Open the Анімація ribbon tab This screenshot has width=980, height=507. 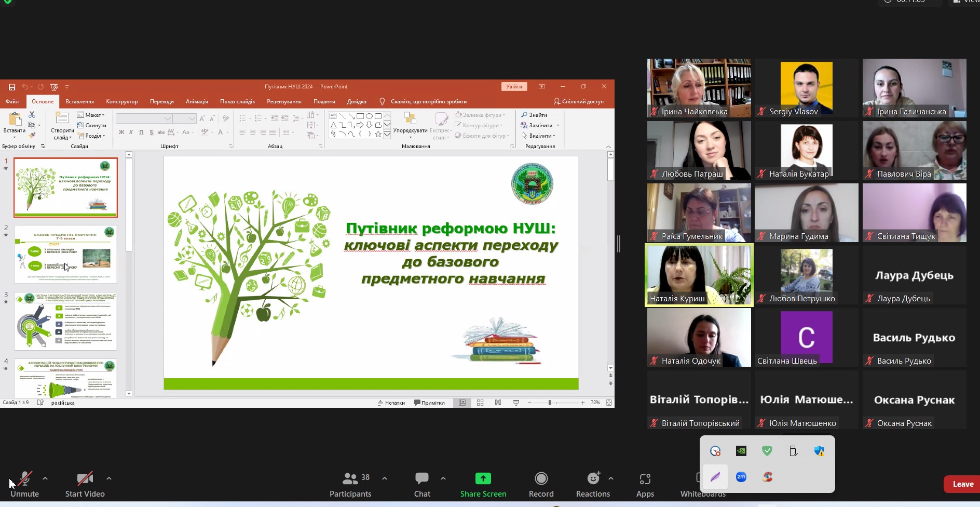coord(197,101)
